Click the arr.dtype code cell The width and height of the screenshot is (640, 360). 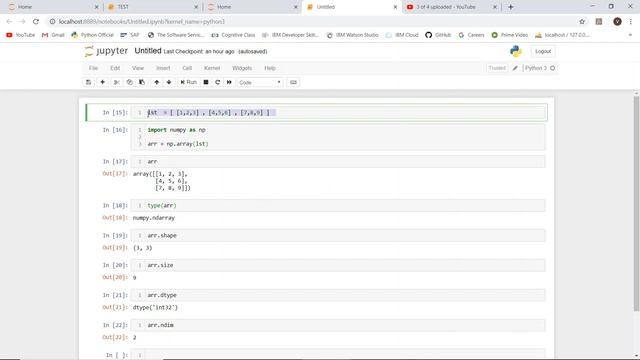click(338, 295)
